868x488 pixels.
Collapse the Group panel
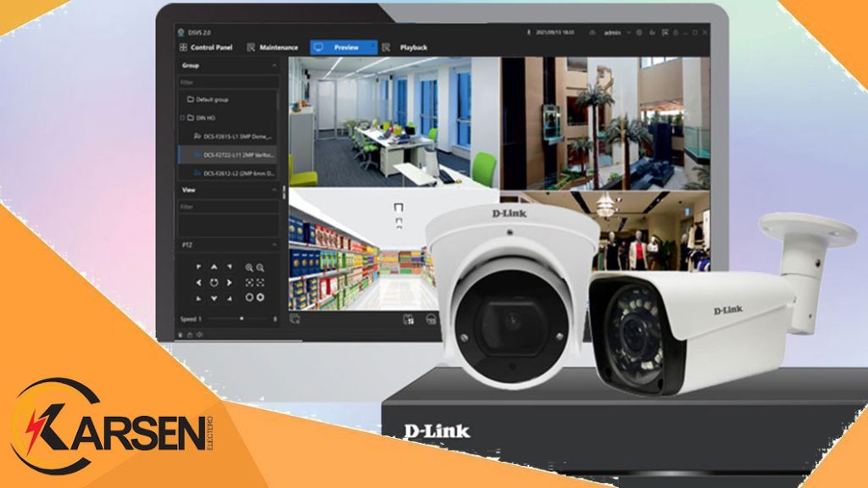[x=274, y=65]
